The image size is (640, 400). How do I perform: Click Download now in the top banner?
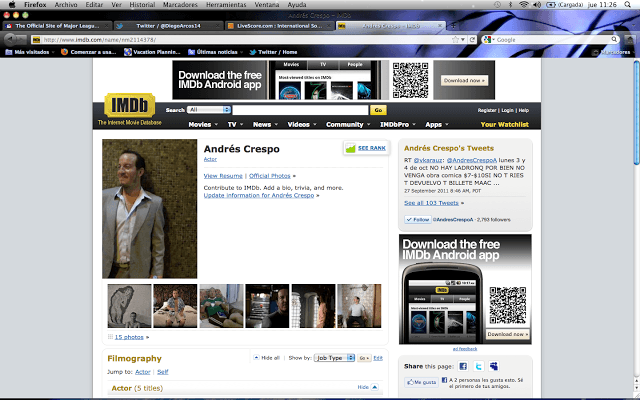pos(464,80)
